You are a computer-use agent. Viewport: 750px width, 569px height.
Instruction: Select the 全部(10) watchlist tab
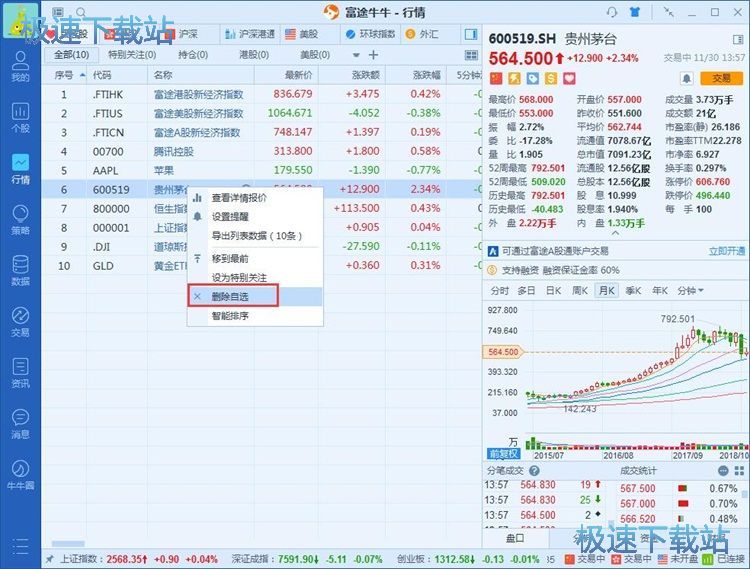[71, 55]
